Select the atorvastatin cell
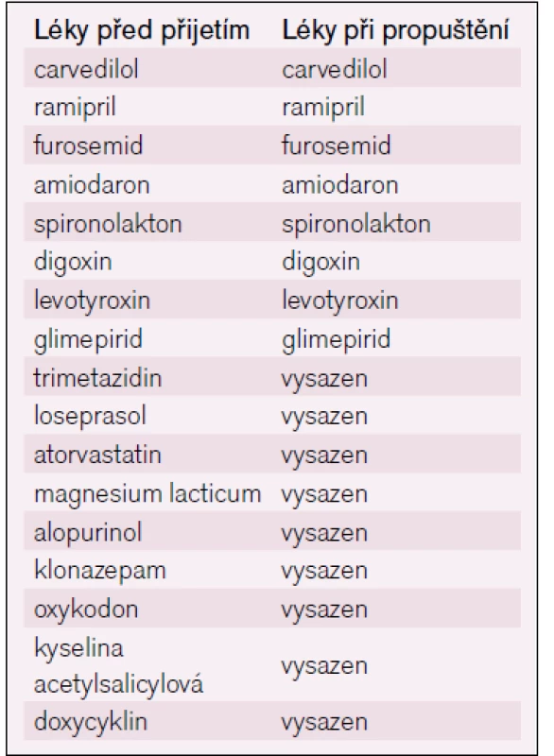This screenshot has width=554, height=756. (x=97, y=455)
